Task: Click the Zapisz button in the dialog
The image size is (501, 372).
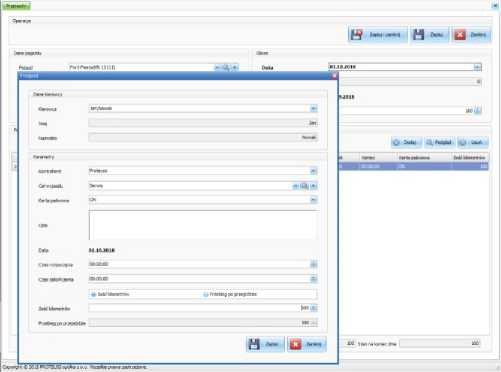Action: [x=265, y=344]
